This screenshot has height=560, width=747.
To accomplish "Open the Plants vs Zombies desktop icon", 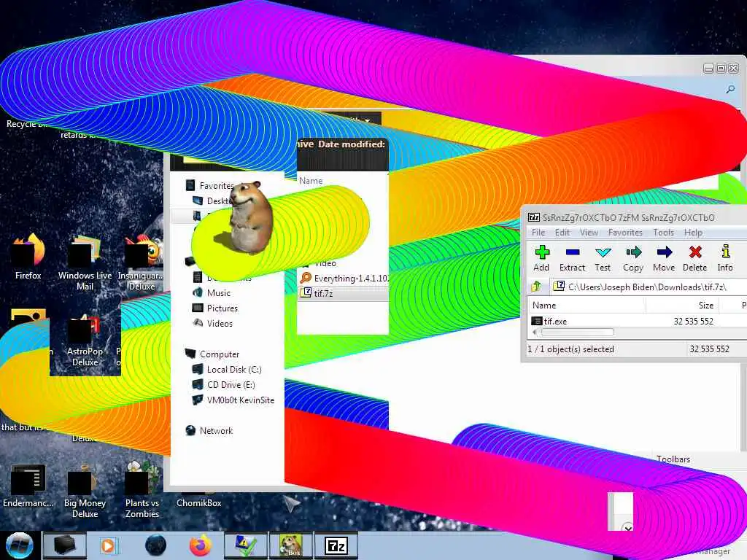I will pos(142,490).
